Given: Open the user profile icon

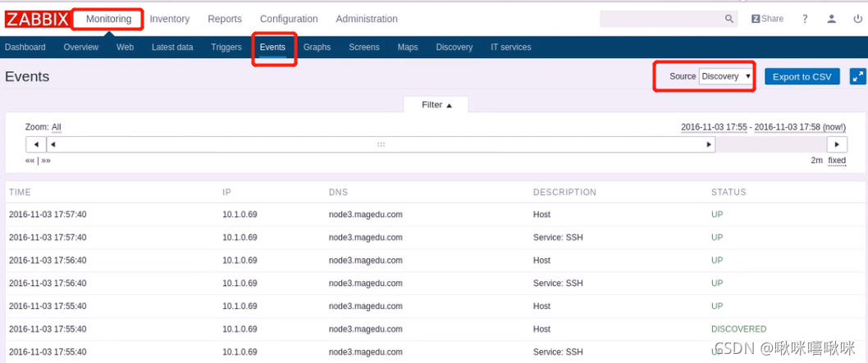Looking at the screenshot, I should point(831,19).
